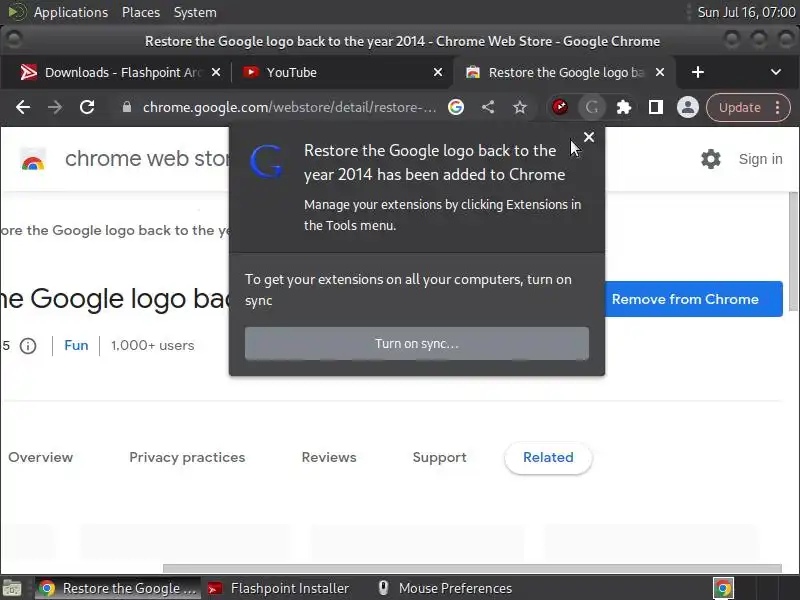Click the address bar URL
This screenshot has width=800, height=600.
tap(289, 107)
